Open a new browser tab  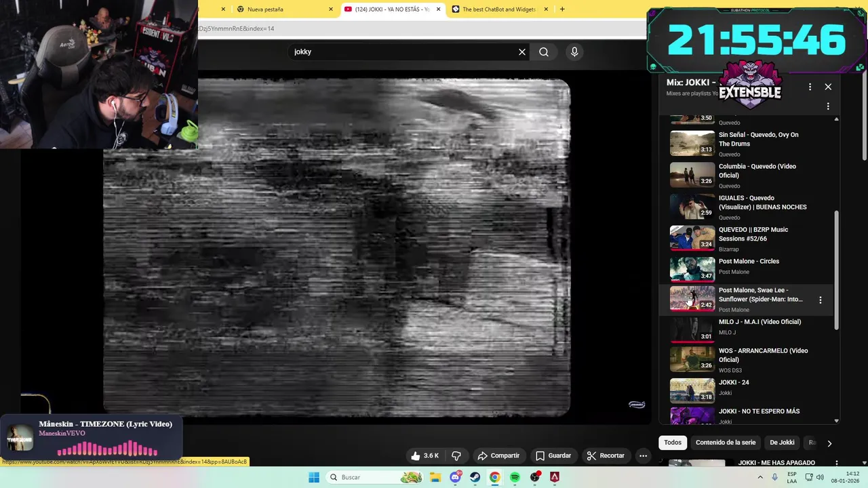562,9
